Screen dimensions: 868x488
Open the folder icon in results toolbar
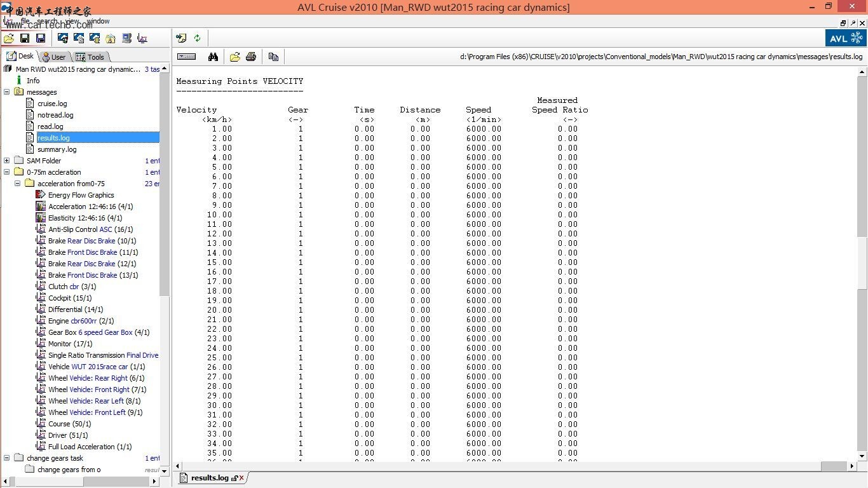pyautogui.click(x=234, y=57)
